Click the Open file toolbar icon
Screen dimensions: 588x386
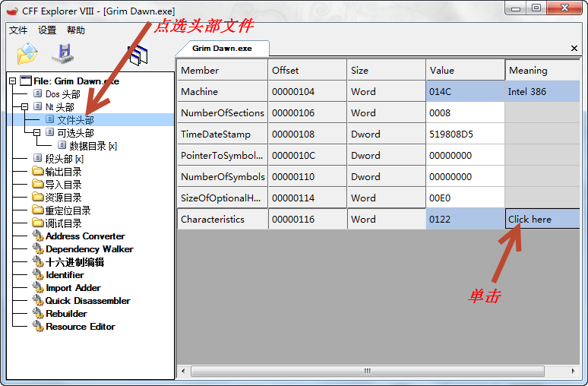pyautogui.click(x=27, y=54)
